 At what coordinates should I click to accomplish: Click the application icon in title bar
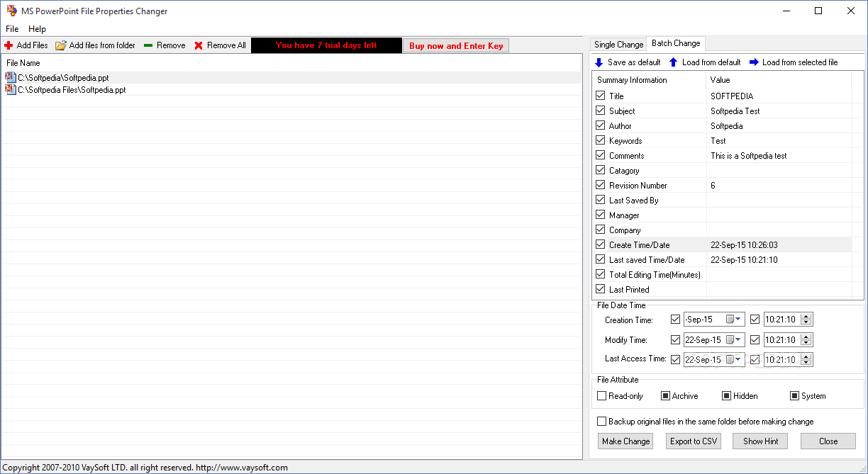(x=11, y=11)
